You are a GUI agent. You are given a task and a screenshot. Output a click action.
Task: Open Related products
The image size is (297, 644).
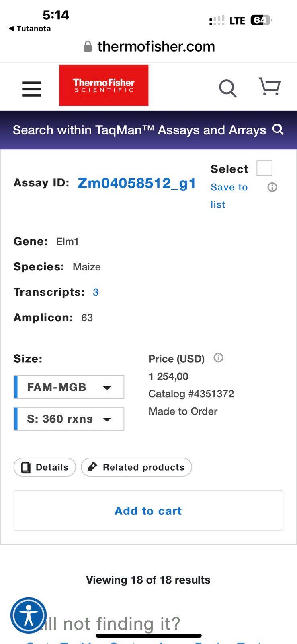136,467
